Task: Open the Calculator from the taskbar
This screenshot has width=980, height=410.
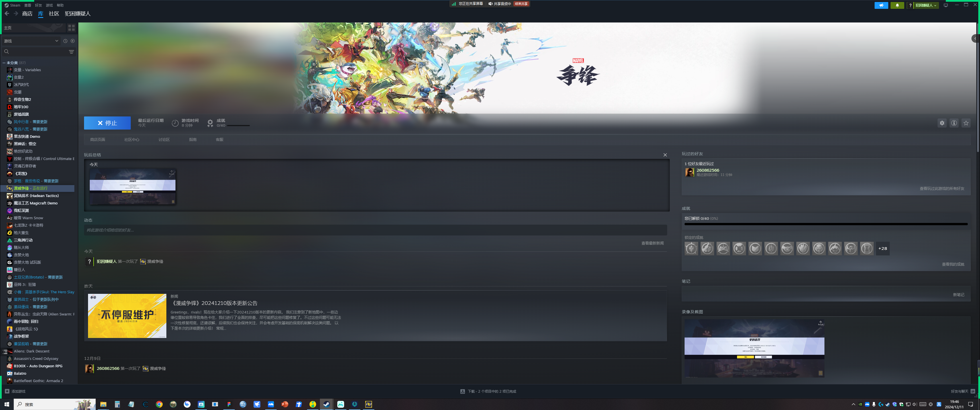Action: pos(117,404)
